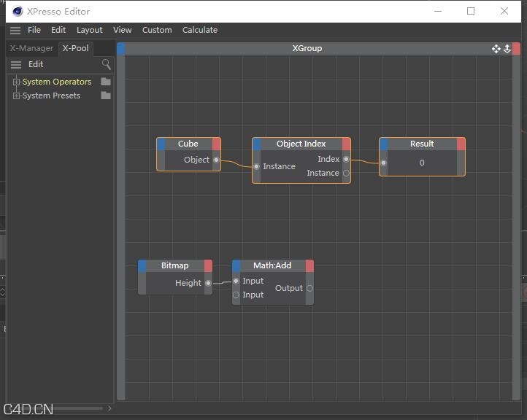Screen dimensions: 527x420
Task: Click the X-Pool search magnifier icon
Action: pyautogui.click(x=107, y=64)
